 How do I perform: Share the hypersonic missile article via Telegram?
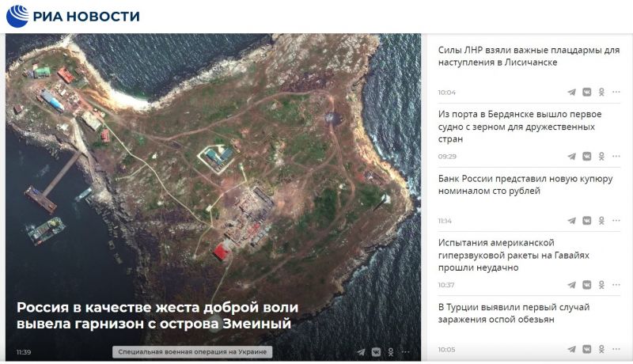(x=571, y=285)
